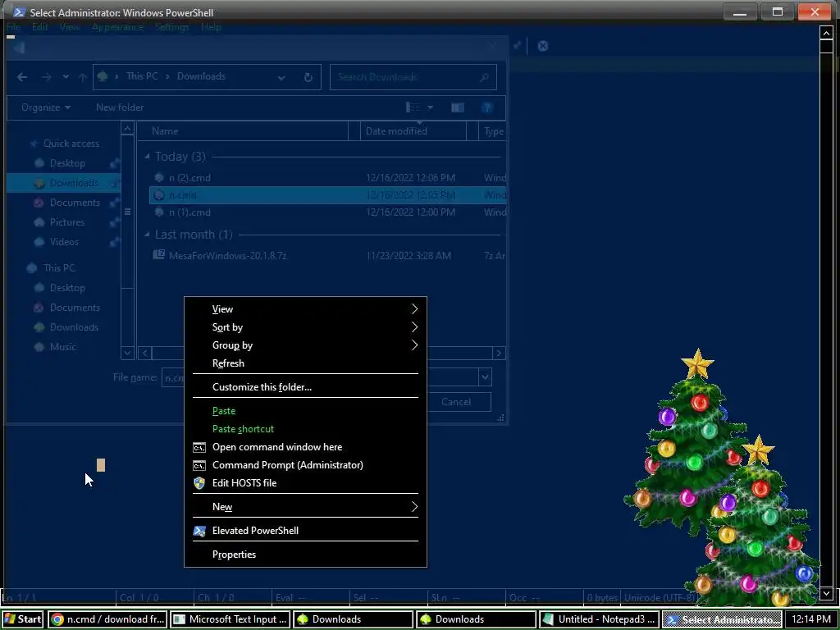The image size is (840, 630).
Task: Open the Organize dropdown
Action: point(46,107)
